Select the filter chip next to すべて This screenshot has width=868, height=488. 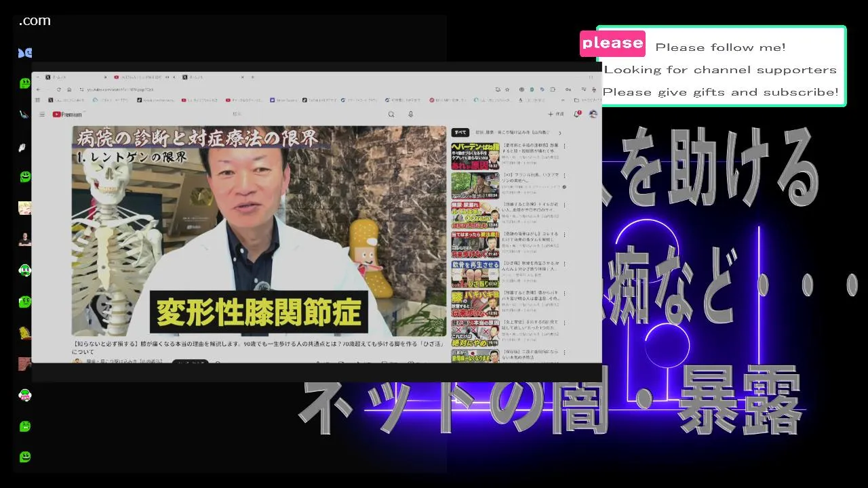pyautogui.click(x=513, y=133)
